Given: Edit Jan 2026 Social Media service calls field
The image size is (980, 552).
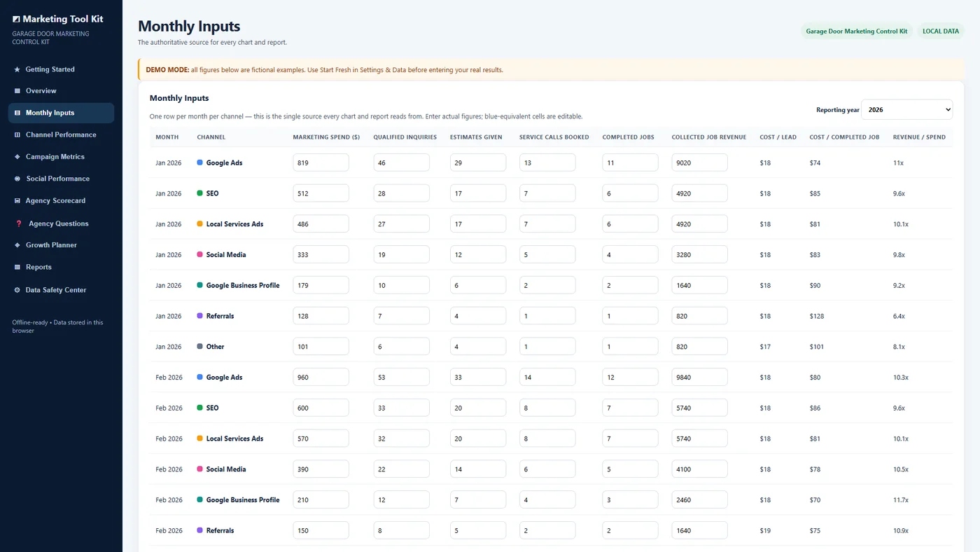Looking at the screenshot, I should [x=547, y=255].
